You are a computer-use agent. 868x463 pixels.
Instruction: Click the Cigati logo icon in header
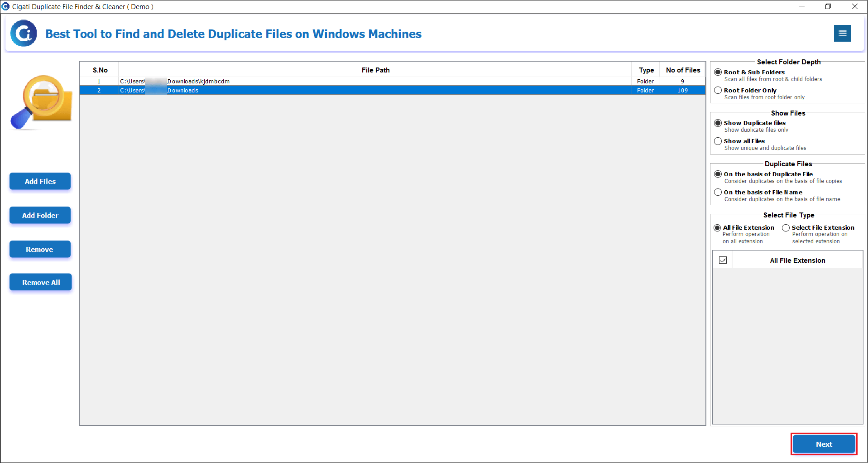click(x=24, y=33)
